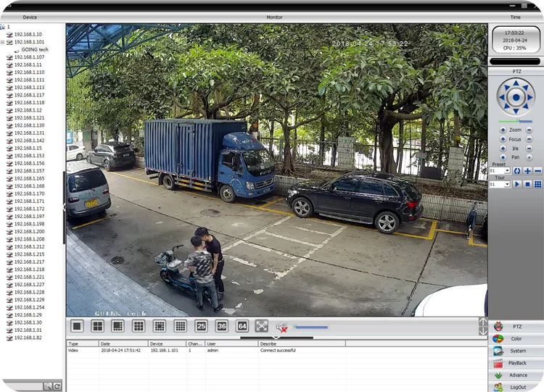Switch to 25-view layout
This screenshot has height=392, width=544.
201,326
